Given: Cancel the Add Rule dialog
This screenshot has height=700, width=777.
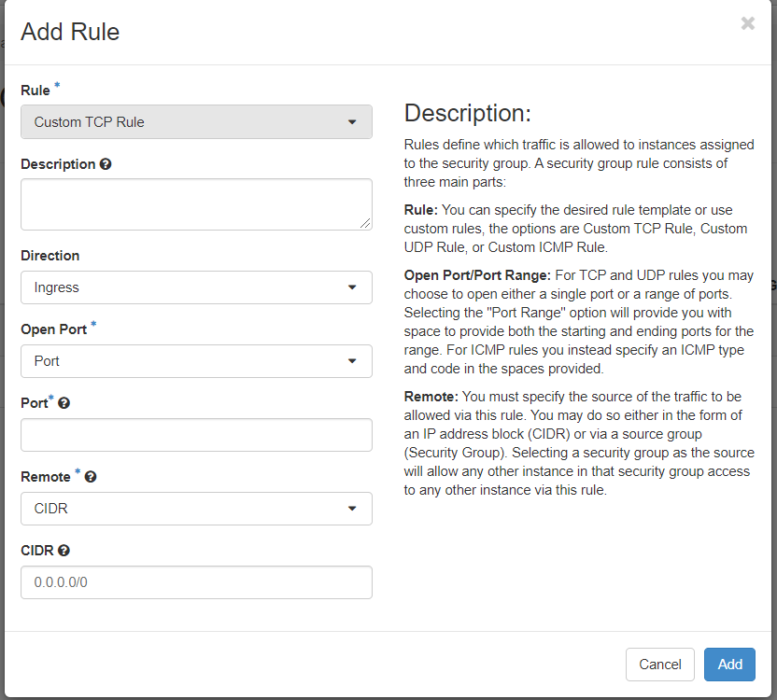Looking at the screenshot, I should pos(660,665).
